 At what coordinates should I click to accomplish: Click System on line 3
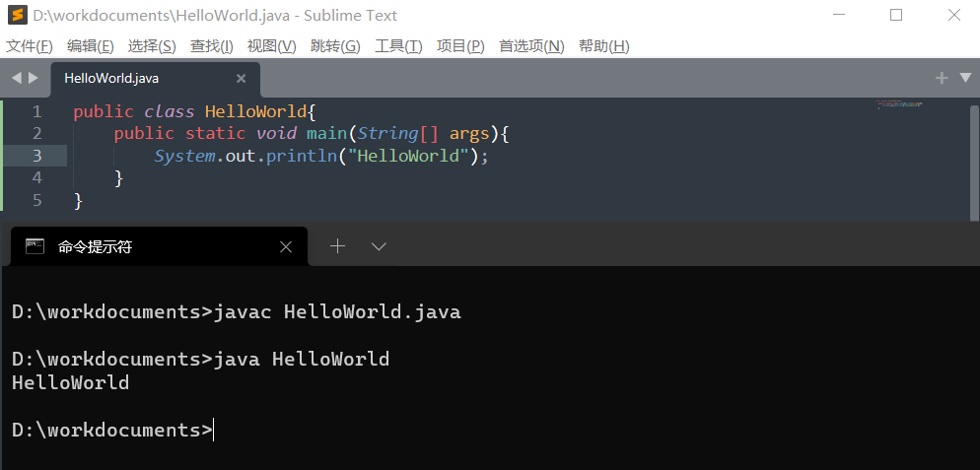click(185, 156)
